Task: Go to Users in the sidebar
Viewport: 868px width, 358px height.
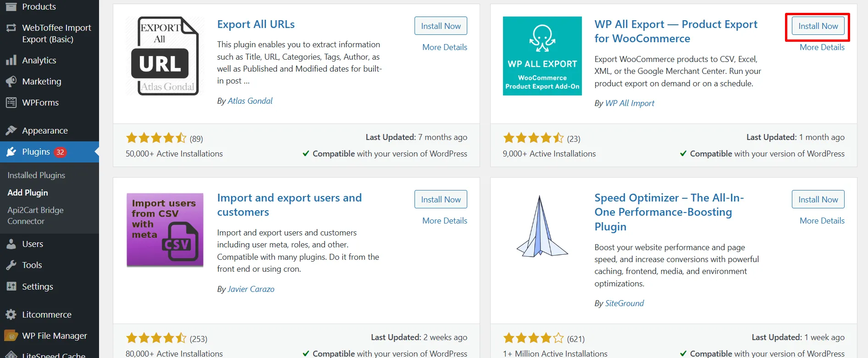Action: pyautogui.click(x=33, y=244)
